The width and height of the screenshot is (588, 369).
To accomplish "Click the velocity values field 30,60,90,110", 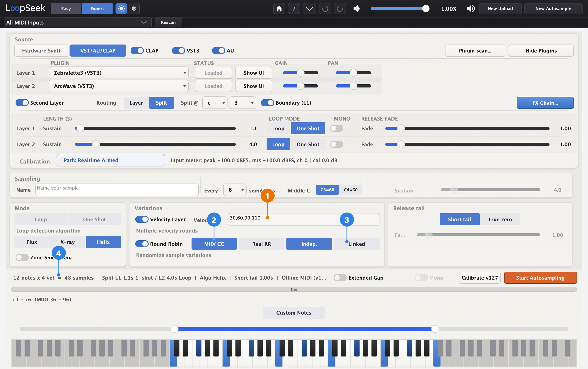I will [304, 219].
